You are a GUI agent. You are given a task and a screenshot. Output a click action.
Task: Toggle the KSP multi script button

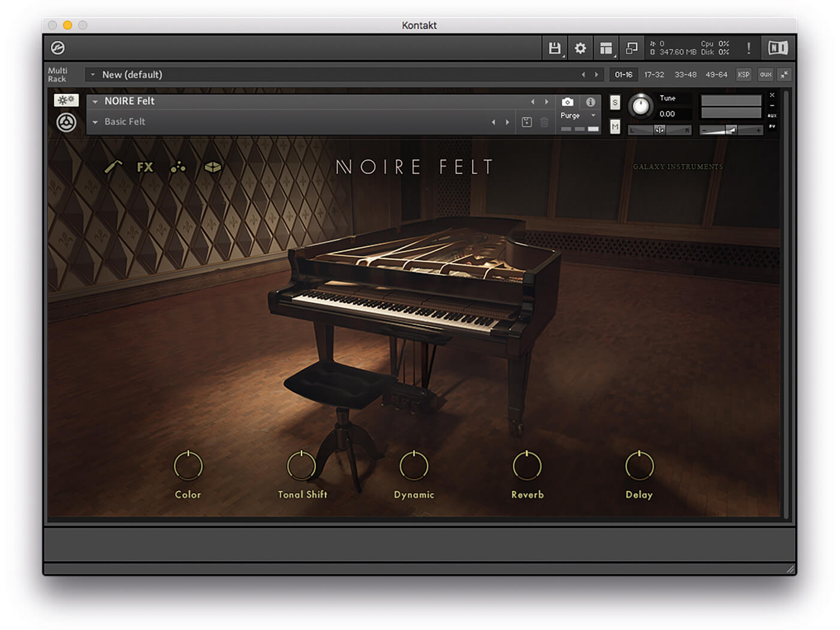pos(743,74)
